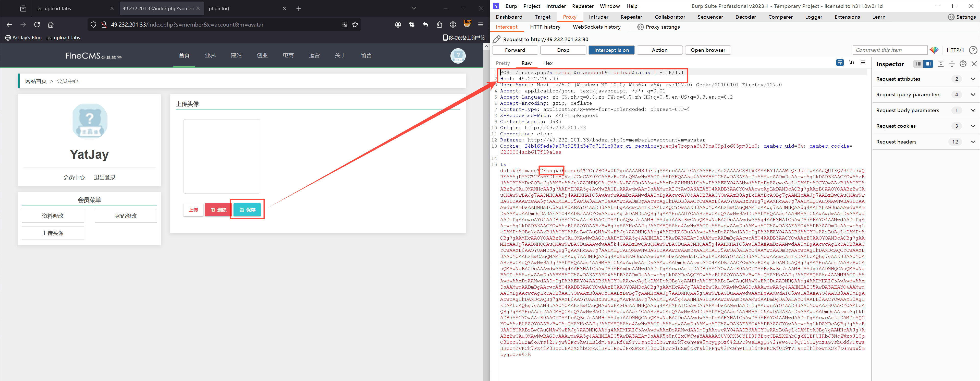Drop the intercepted request

(x=563, y=50)
